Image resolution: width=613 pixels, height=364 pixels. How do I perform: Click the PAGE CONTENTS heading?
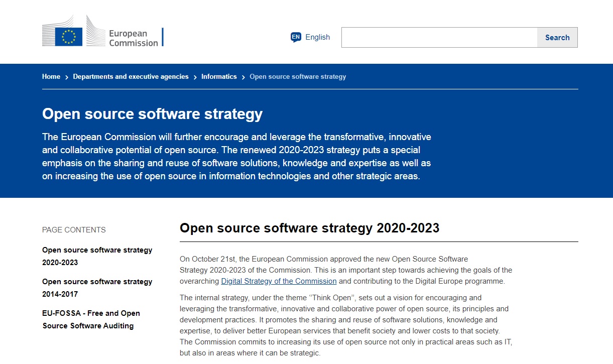74,230
